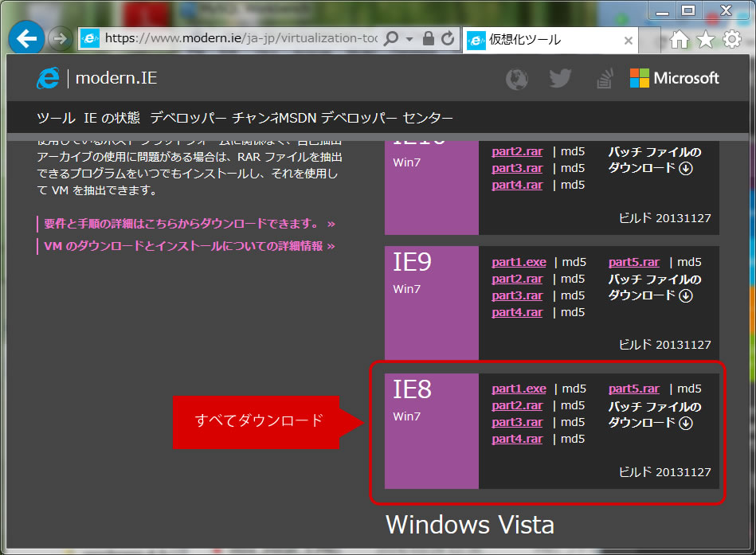Download IE8 part2.rar
756x555 pixels.
point(517,405)
